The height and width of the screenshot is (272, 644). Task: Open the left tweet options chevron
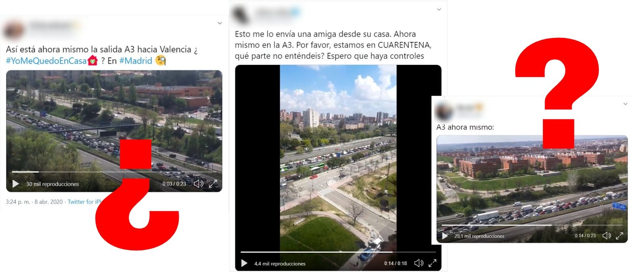click(x=219, y=23)
